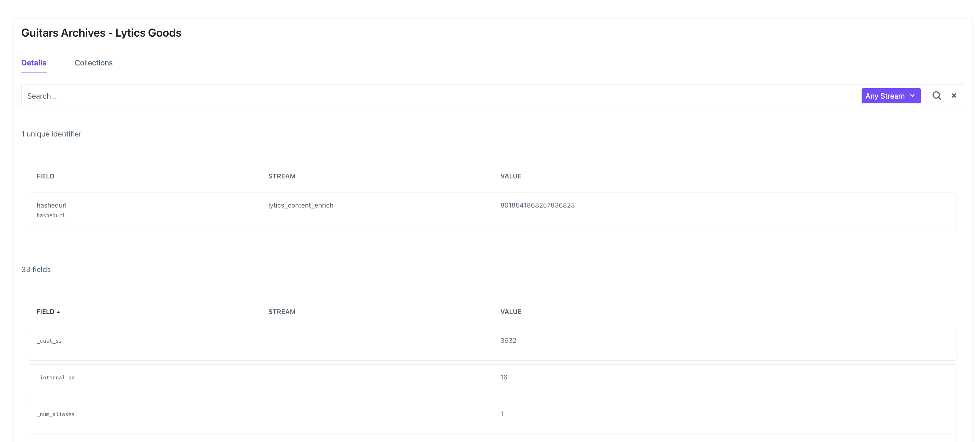The image size is (980, 442).
Task: Click the STREAM header in the fields table
Action: coord(282,311)
